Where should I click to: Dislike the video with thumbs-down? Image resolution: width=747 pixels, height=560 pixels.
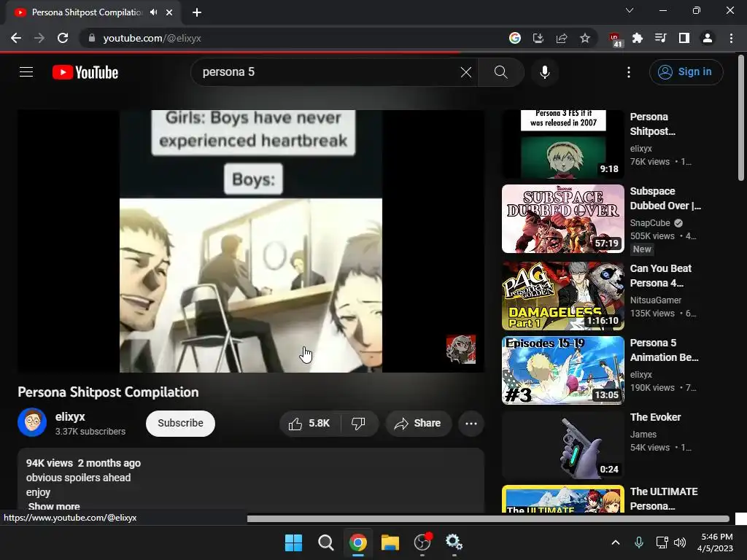tap(359, 424)
